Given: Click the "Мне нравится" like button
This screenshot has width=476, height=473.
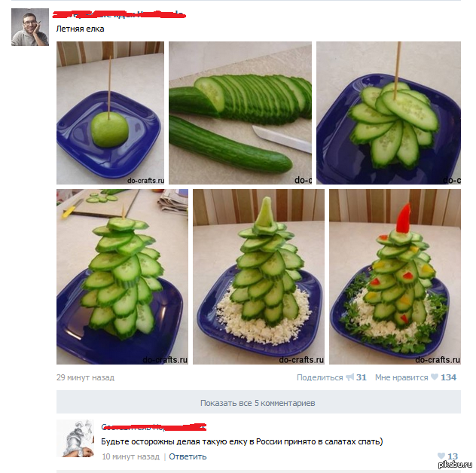Looking at the screenshot, I should coord(401,377).
